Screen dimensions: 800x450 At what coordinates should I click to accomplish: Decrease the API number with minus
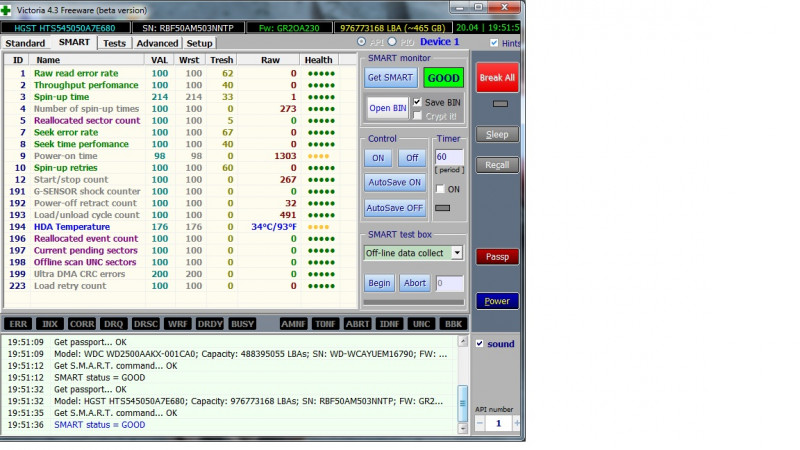point(479,424)
